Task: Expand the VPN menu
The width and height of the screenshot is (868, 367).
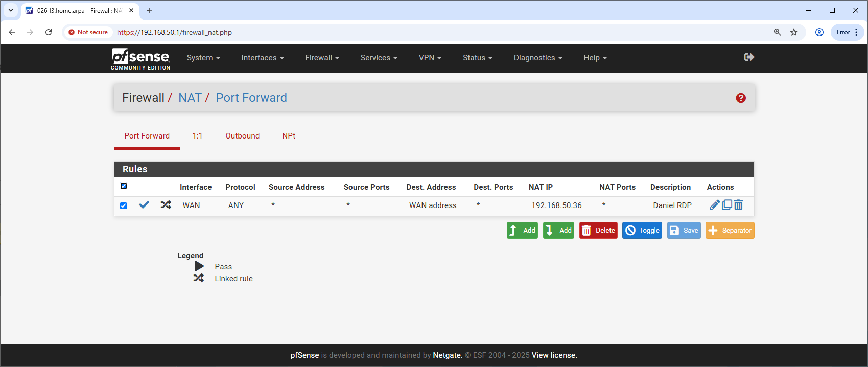Action: tap(430, 58)
